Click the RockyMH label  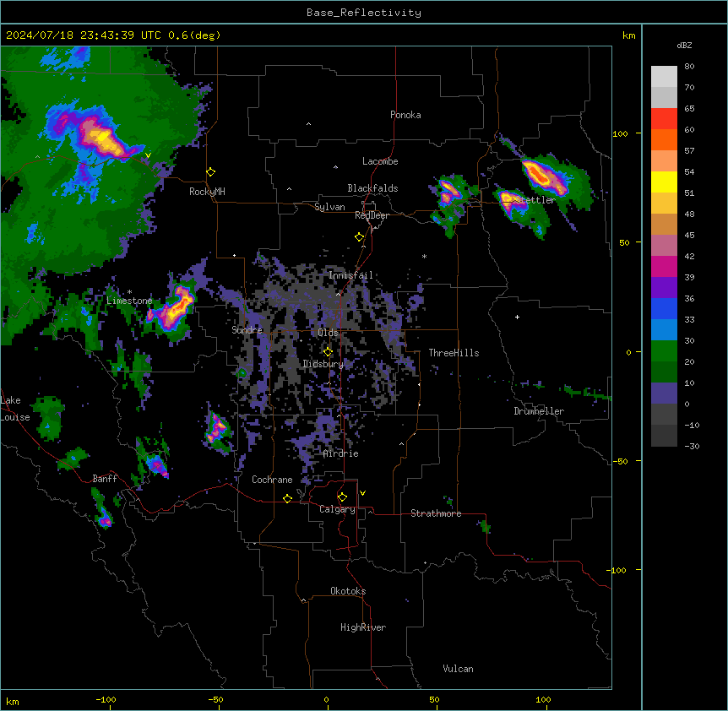(207, 192)
